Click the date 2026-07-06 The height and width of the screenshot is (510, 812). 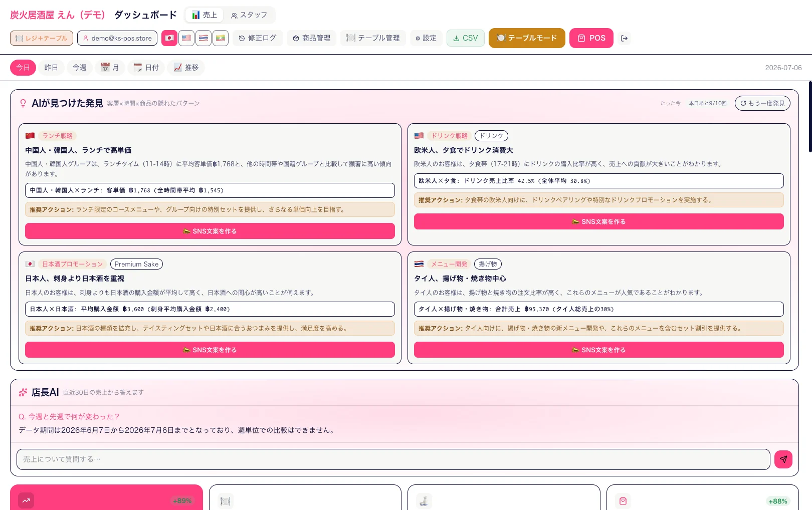pos(783,68)
